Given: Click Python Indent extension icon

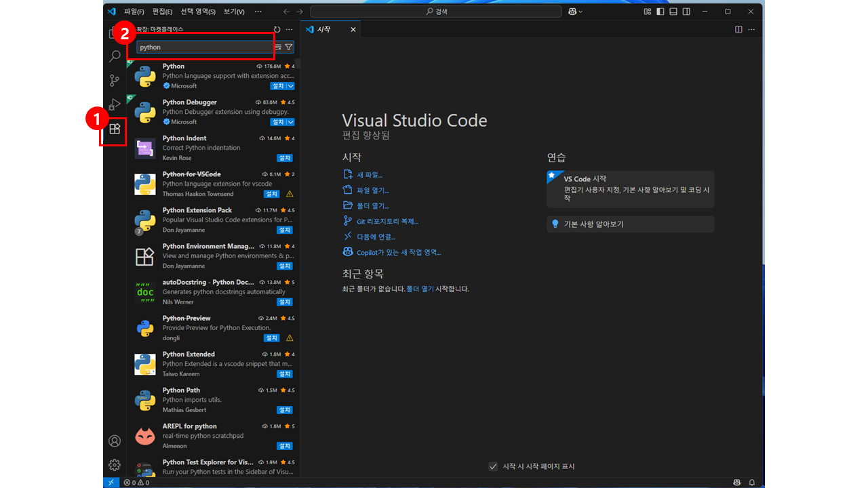Looking at the screenshot, I should click(145, 148).
